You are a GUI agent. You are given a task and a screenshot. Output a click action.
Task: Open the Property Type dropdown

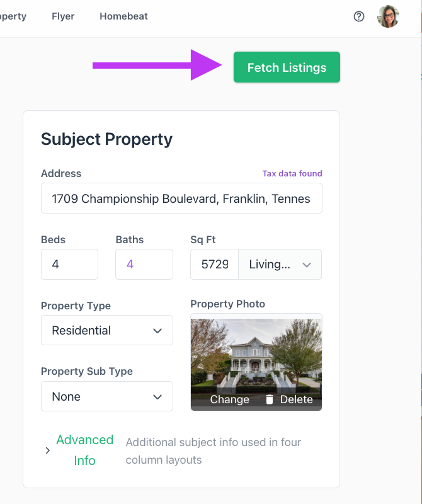[x=107, y=330]
